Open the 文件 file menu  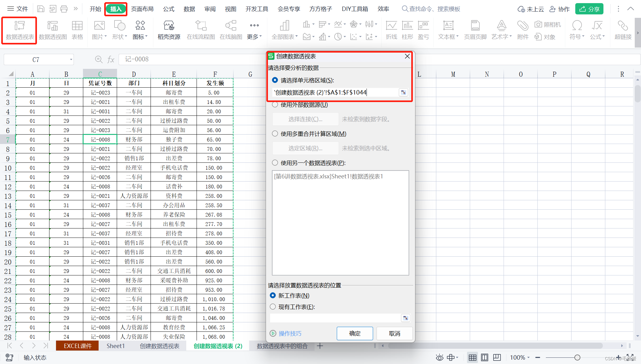tap(18, 9)
